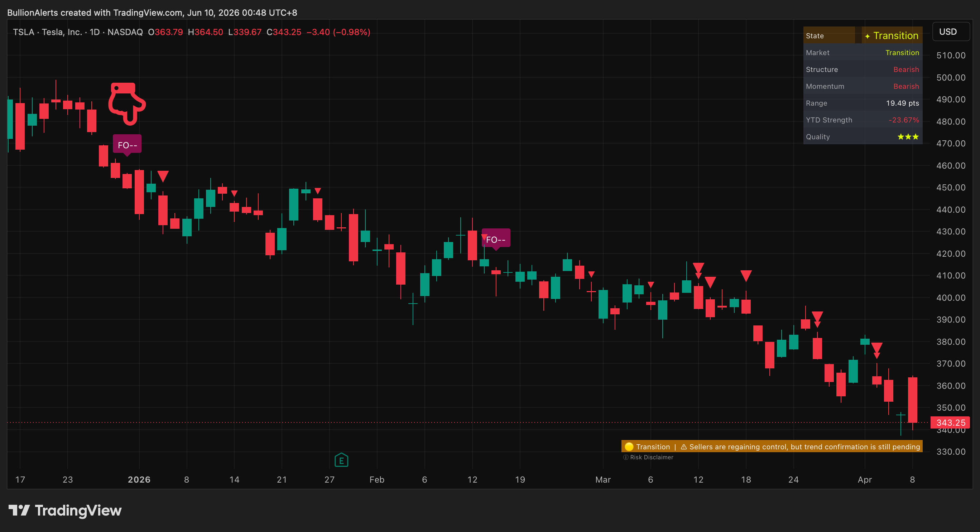Click the first FO-- label near 2026
Image resolution: width=980 pixels, height=532 pixels.
coord(127,145)
